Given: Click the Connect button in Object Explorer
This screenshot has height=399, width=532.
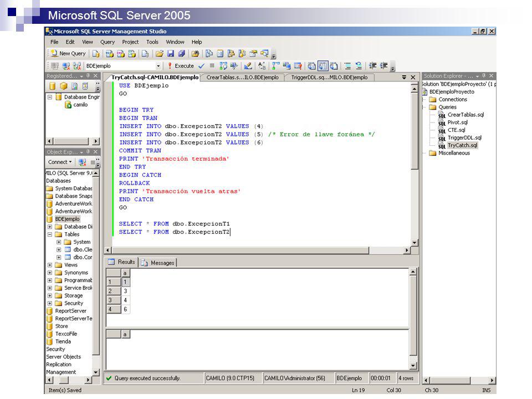Looking at the screenshot, I should pos(60,162).
